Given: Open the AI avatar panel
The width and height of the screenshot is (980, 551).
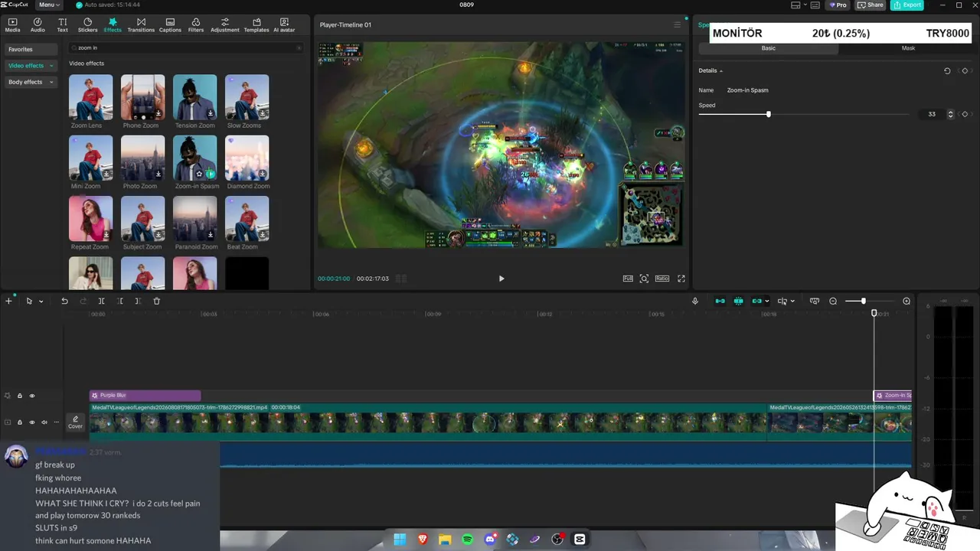Looking at the screenshot, I should [284, 25].
